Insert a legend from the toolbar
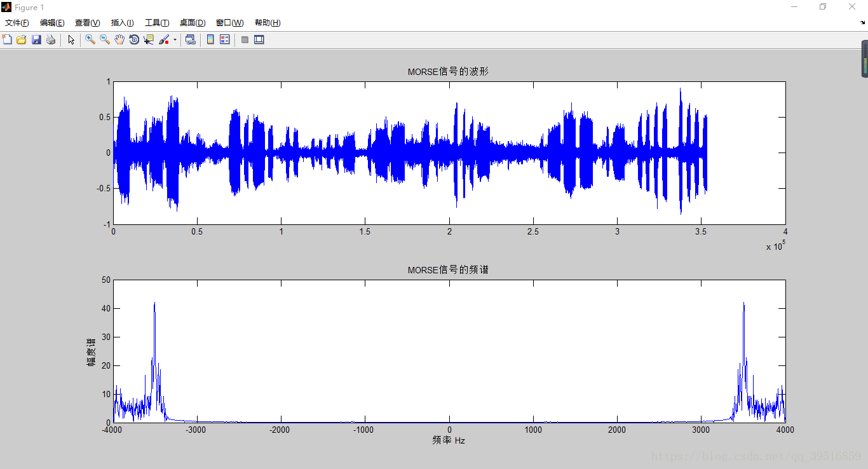Viewport: 868px width, 469px height. tap(225, 39)
